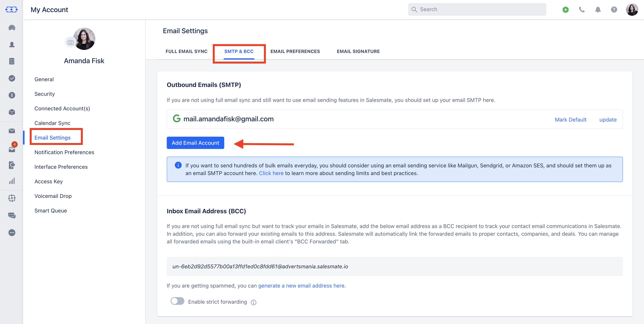The image size is (644, 324).
Task: Click the green plus quick-add icon
Action: pos(565,10)
